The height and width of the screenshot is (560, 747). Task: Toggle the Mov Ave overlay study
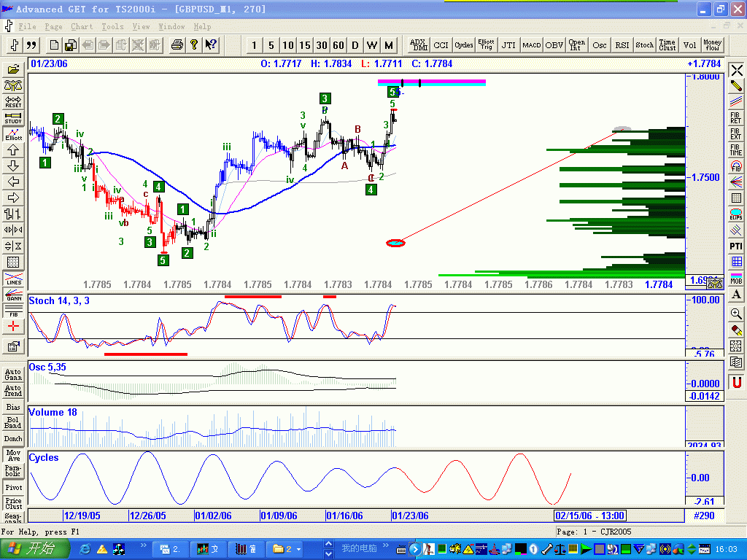click(13, 455)
